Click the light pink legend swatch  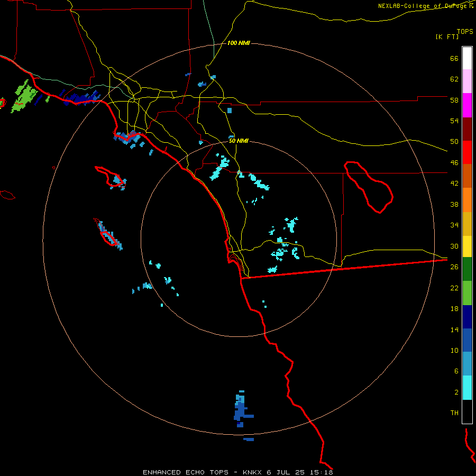tap(467, 81)
